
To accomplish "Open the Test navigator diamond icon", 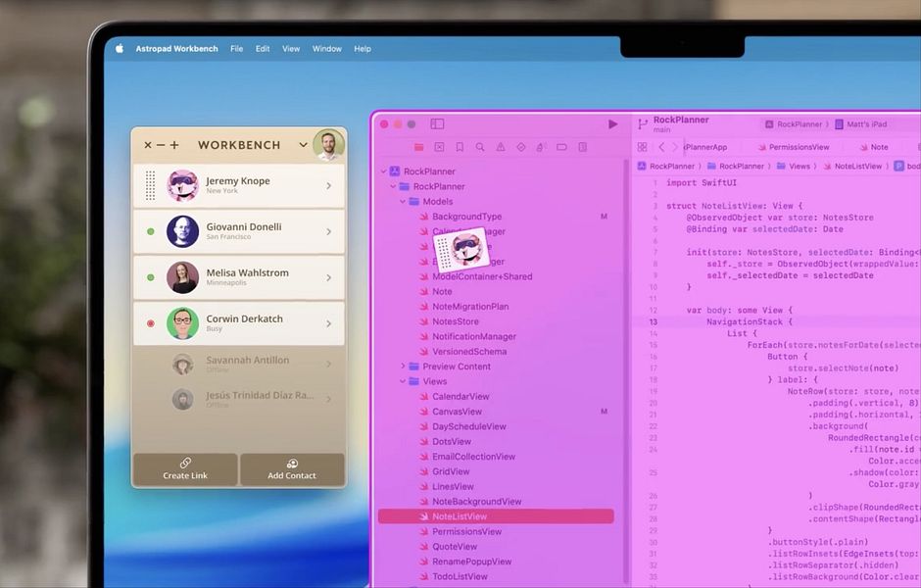I will [x=521, y=147].
